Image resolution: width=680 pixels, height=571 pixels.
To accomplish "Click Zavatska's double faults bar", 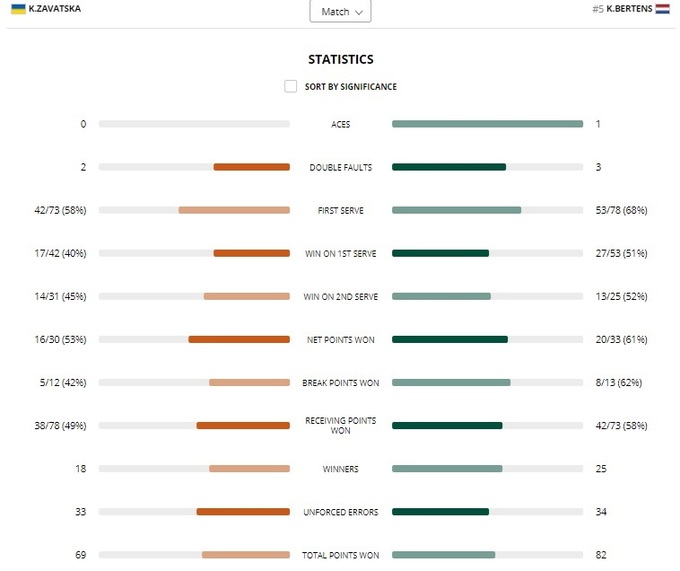I will pyautogui.click(x=251, y=167).
